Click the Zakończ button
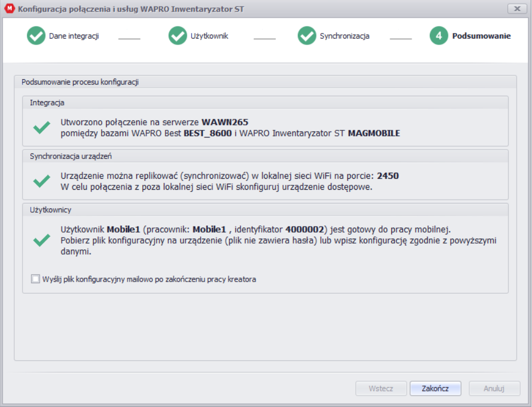Image resolution: width=532 pixels, height=407 pixels. (x=435, y=388)
